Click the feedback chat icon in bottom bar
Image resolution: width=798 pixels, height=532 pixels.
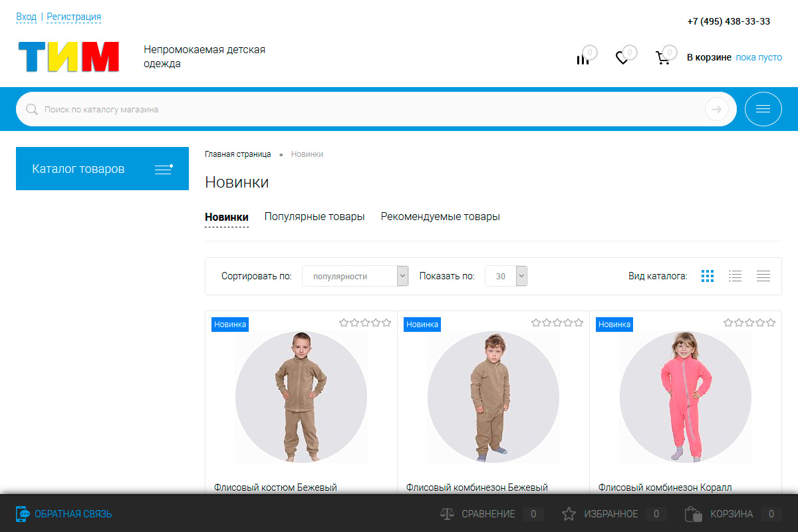[x=23, y=514]
